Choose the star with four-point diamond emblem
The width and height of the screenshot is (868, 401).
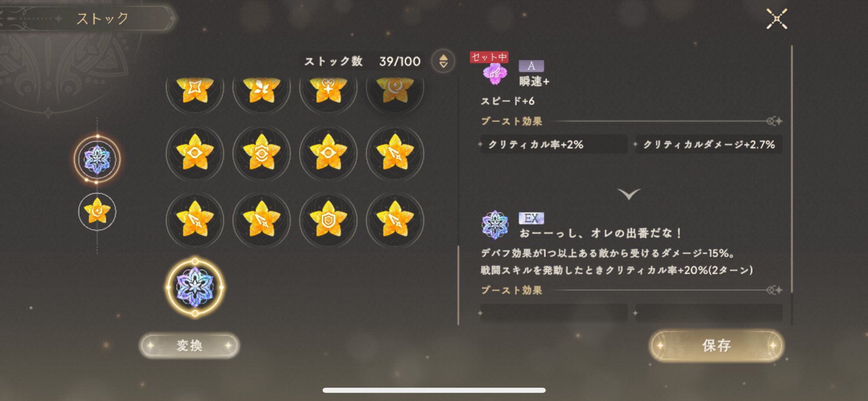(x=195, y=89)
